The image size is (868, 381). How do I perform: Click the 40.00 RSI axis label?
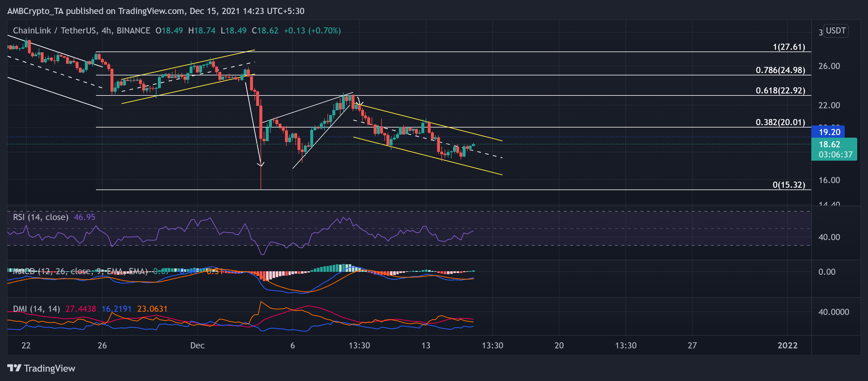pyautogui.click(x=829, y=237)
